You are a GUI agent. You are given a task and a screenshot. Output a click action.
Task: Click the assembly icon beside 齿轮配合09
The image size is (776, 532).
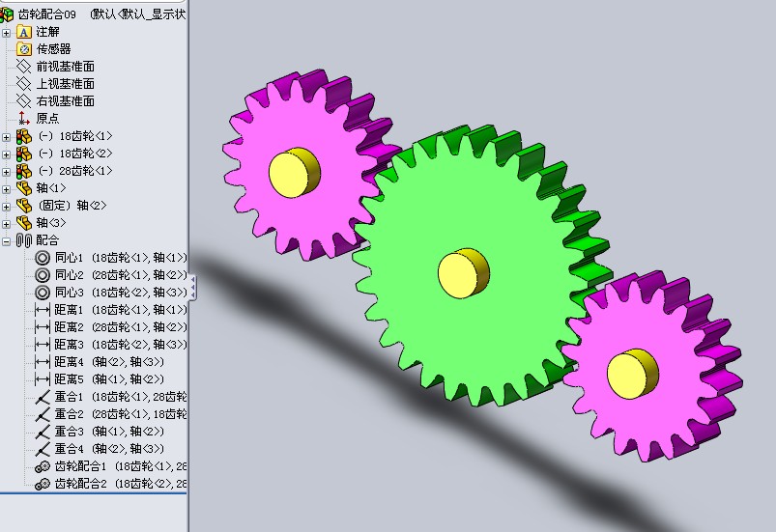coord(6,14)
